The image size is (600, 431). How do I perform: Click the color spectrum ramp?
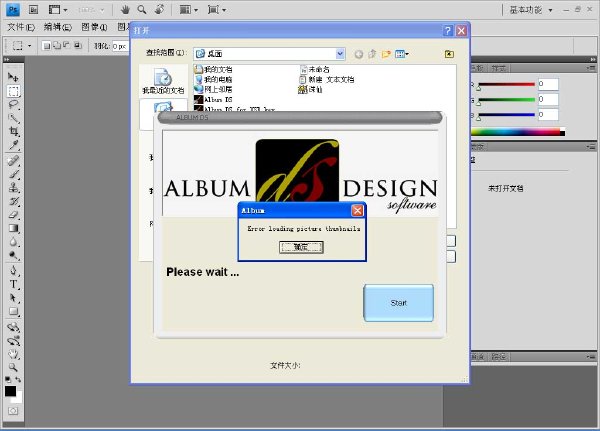[518, 132]
